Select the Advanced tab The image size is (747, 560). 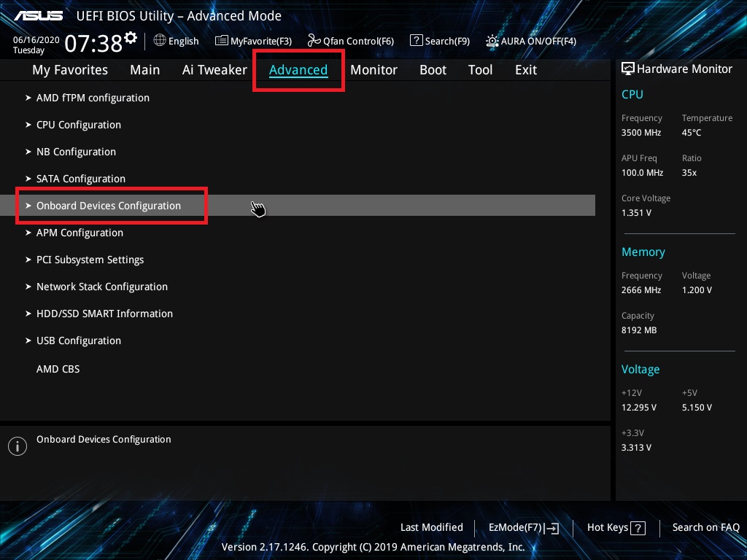(x=298, y=70)
